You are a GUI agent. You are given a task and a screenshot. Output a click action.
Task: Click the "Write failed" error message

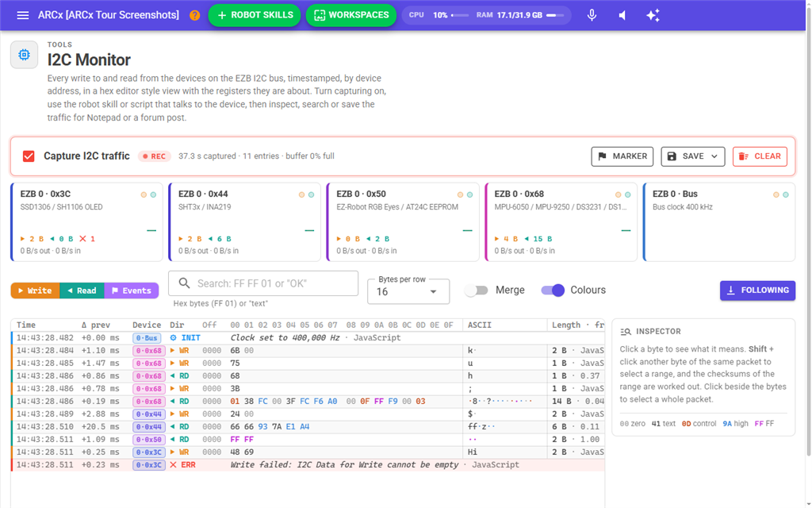pyautogui.click(x=344, y=465)
